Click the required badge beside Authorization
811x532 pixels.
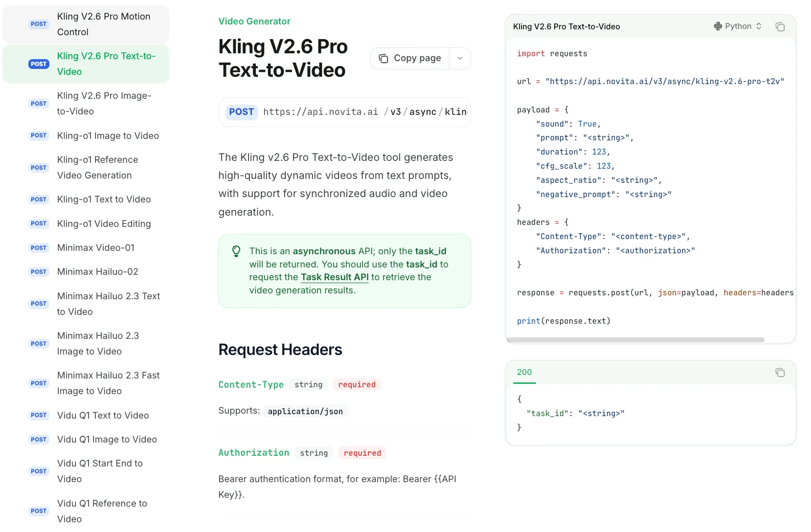coord(362,453)
